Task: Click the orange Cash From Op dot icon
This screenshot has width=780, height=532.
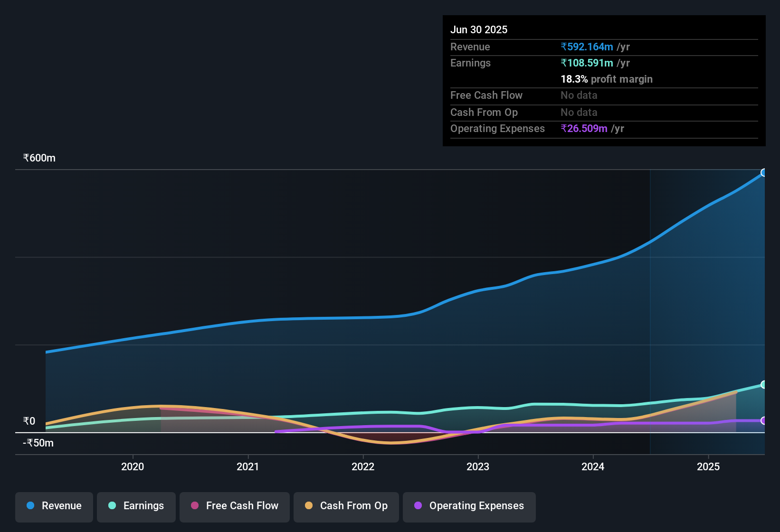Action: point(308,506)
